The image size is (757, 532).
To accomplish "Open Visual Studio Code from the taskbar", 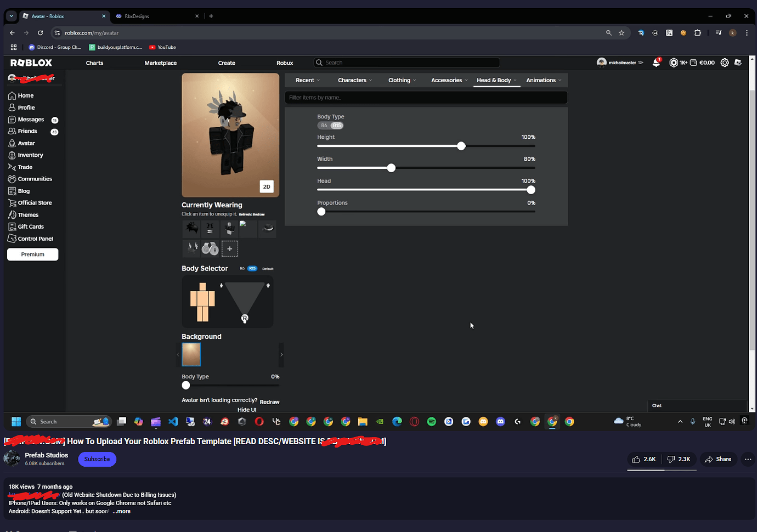I will pos(173,422).
